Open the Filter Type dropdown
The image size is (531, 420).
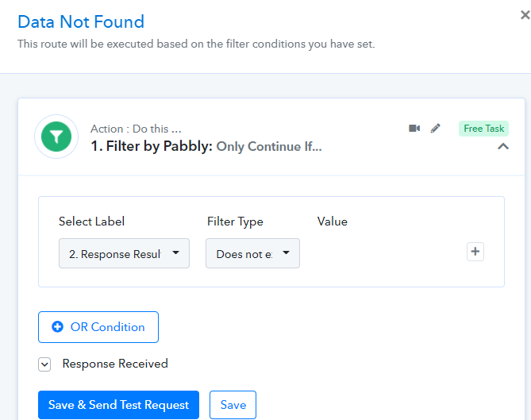pos(252,253)
